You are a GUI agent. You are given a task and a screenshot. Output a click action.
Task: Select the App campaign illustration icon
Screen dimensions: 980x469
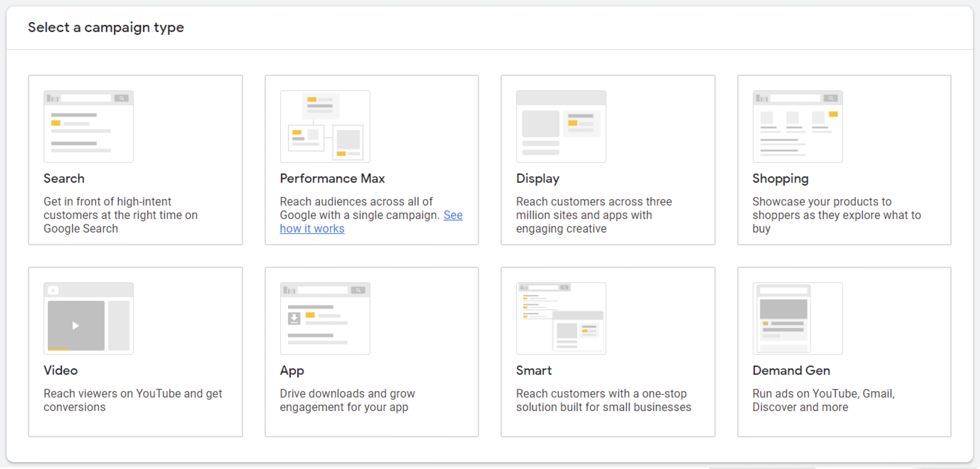click(x=325, y=318)
